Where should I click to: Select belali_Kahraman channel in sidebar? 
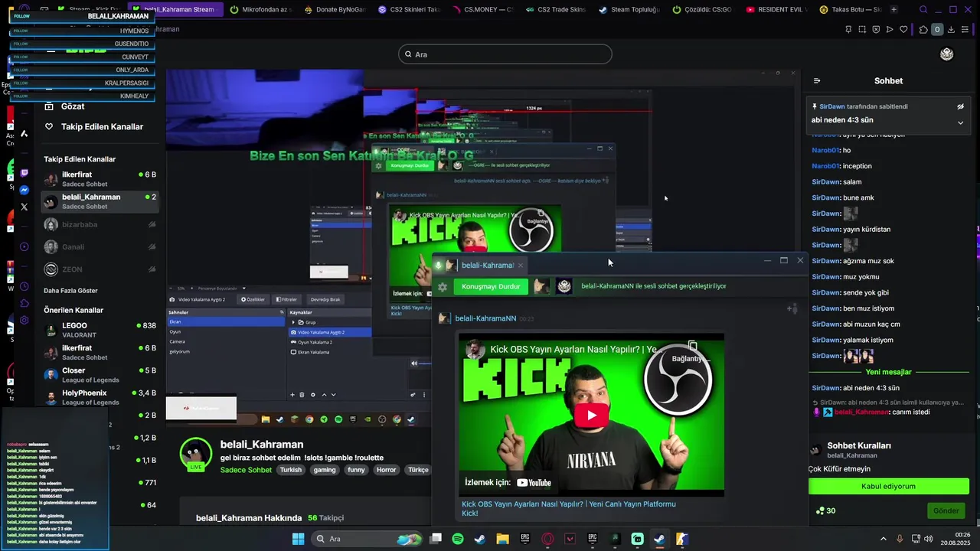click(x=100, y=201)
